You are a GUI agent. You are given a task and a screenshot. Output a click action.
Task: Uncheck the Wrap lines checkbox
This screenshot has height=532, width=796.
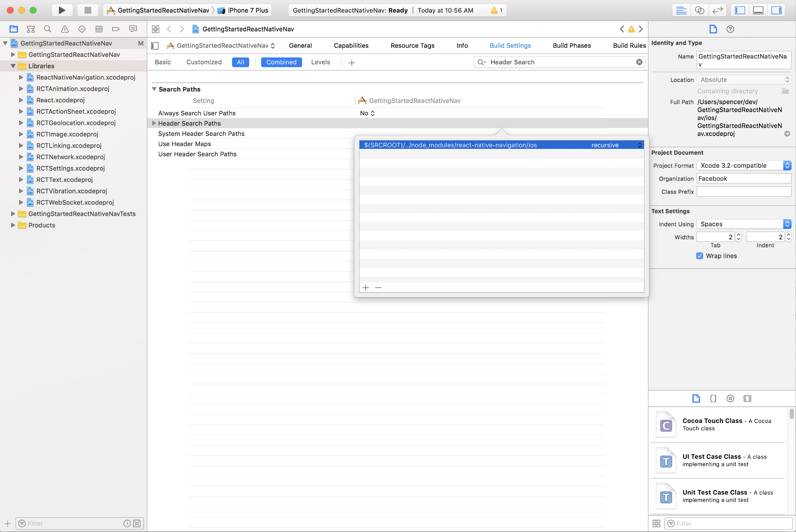coord(700,256)
